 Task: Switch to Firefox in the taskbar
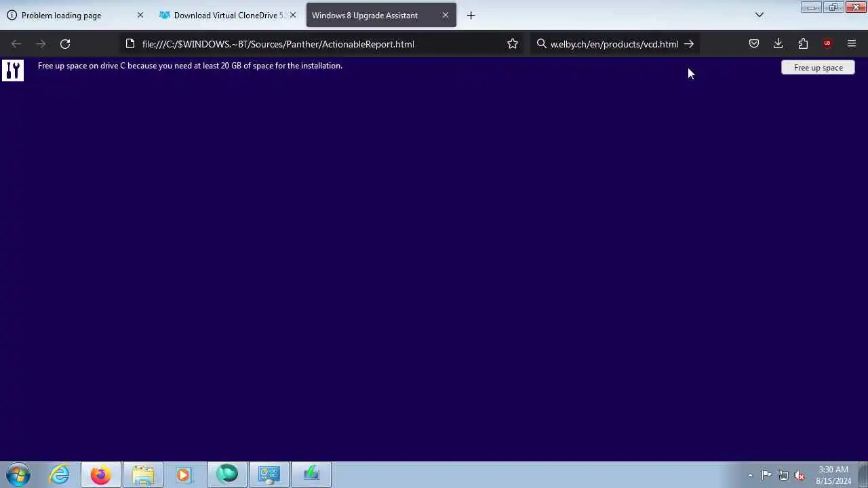point(101,474)
